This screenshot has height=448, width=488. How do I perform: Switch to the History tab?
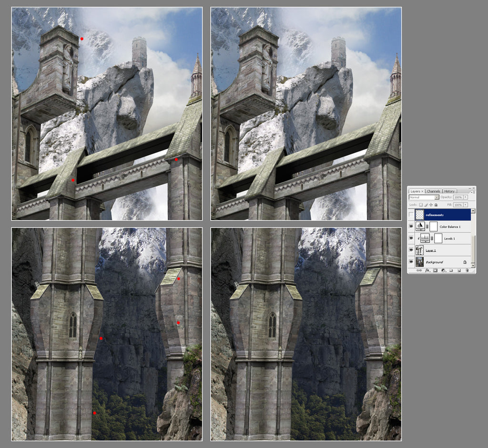449,191
